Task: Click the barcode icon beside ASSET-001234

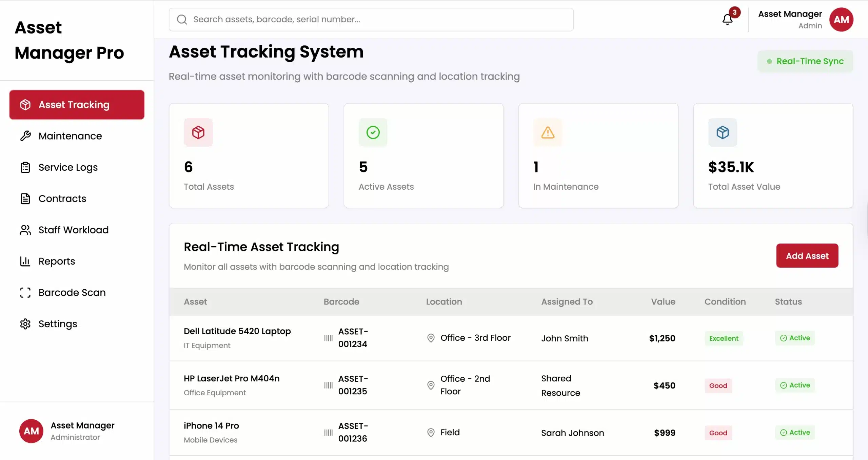Action: coord(328,338)
